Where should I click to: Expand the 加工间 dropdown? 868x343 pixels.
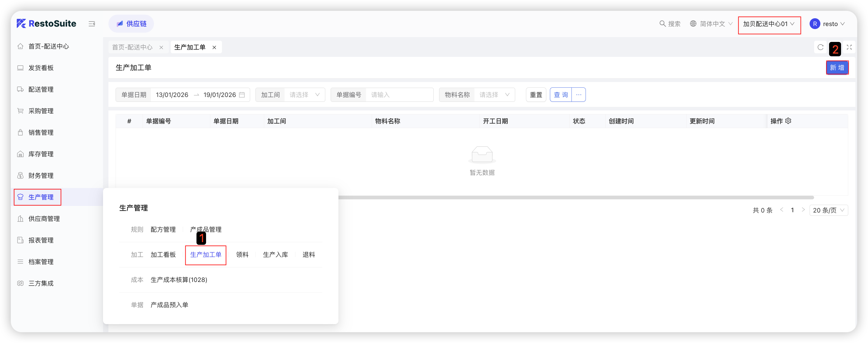[x=305, y=95]
